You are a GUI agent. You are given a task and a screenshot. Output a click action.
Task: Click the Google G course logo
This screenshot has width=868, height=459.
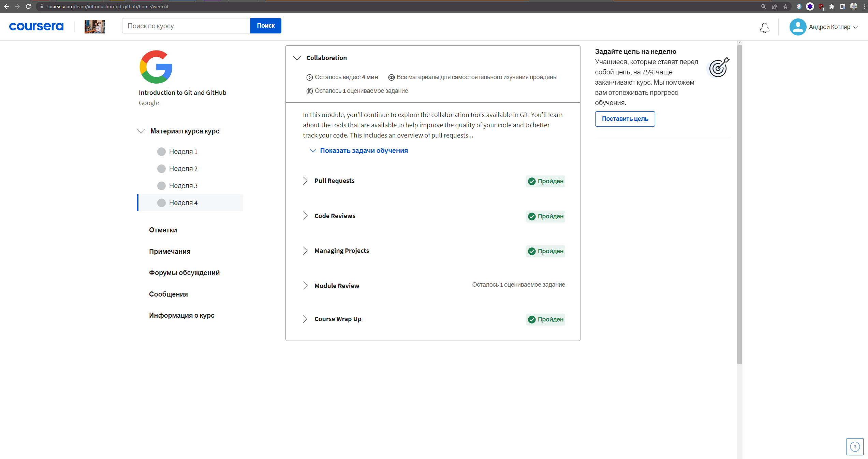point(156,67)
